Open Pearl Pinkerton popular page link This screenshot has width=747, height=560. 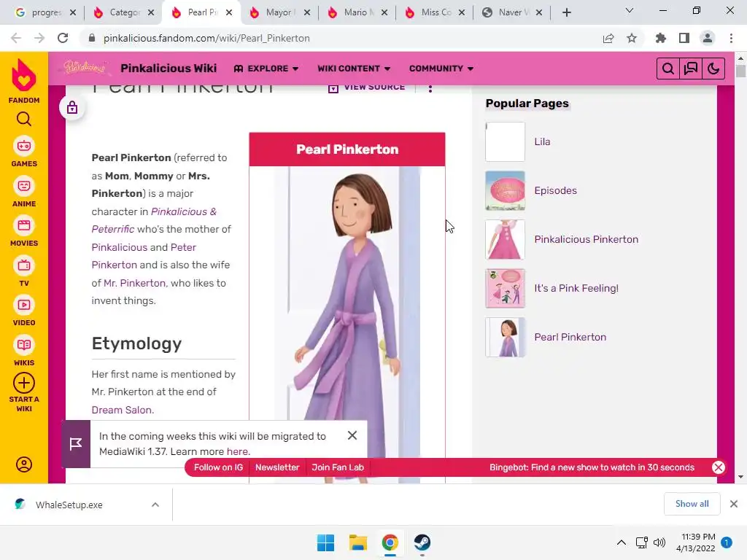click(570, 337)
